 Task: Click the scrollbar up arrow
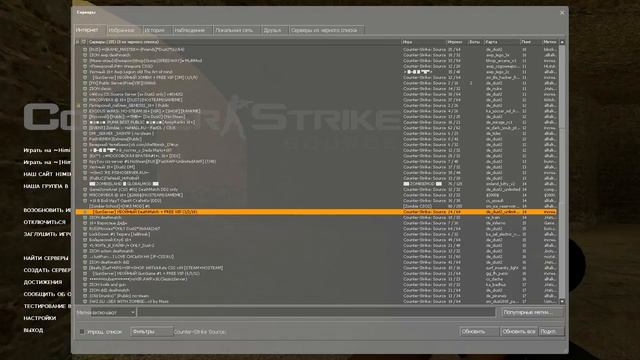562,42
